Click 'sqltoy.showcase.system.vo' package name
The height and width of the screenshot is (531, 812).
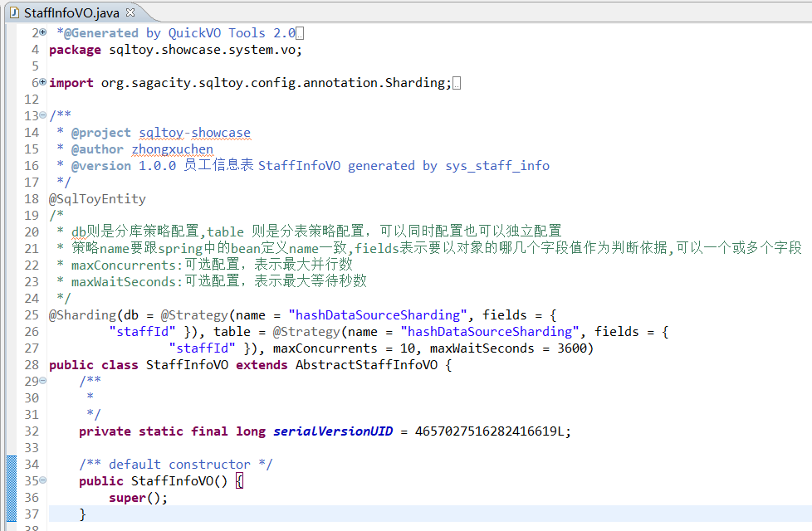coord(202,50)
